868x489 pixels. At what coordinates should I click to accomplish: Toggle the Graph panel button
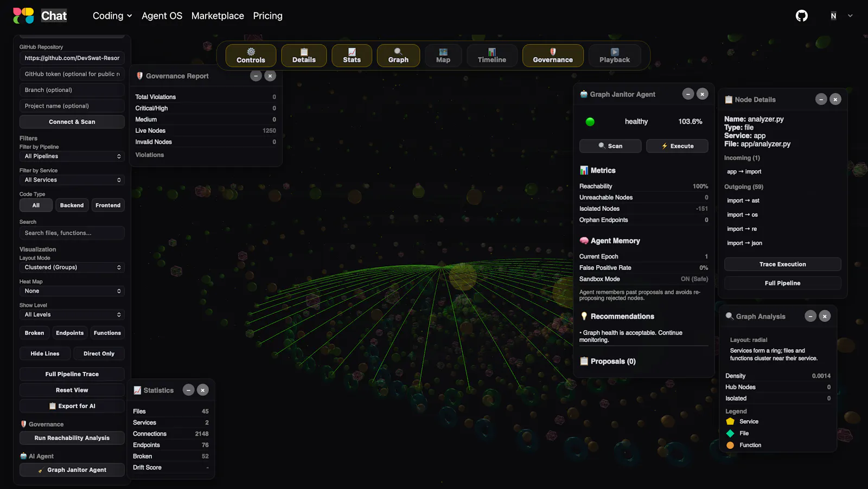[398, 55]
